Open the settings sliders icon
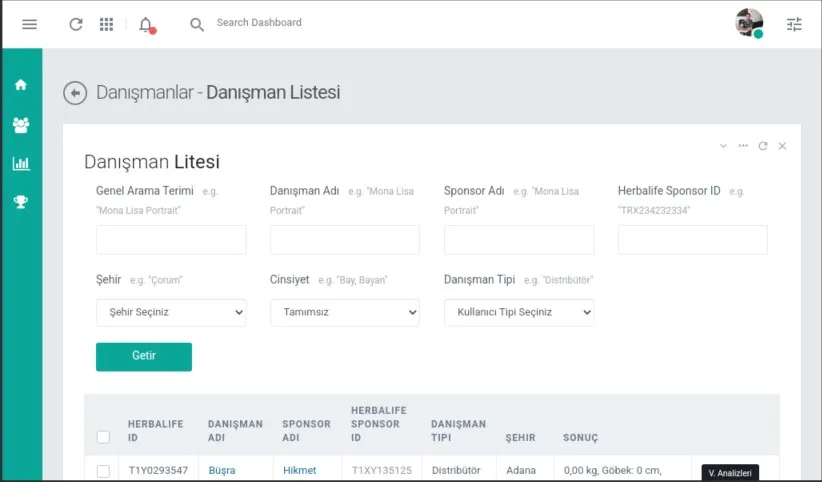Screen dimensions: 822x482 click(x=794, y=24)
